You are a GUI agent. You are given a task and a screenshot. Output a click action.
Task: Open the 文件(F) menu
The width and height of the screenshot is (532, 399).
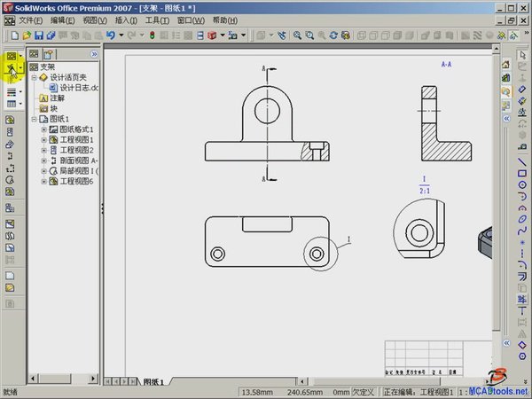30,20
